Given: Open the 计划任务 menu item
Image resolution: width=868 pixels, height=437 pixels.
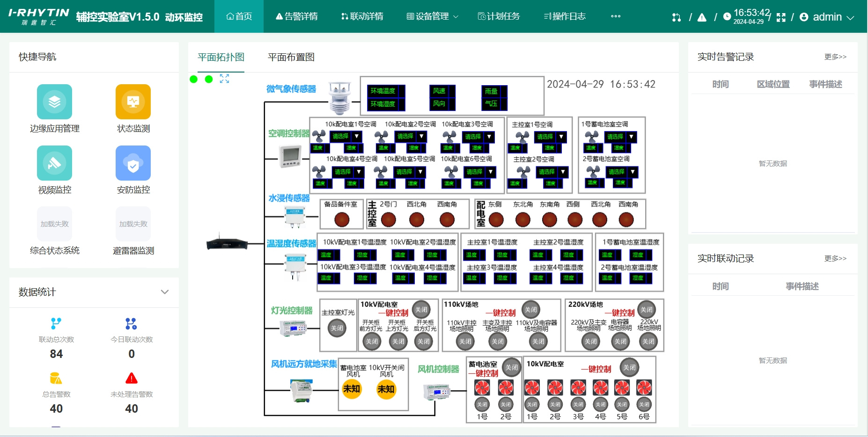Looking at the screenshot, I should point(499,16).
